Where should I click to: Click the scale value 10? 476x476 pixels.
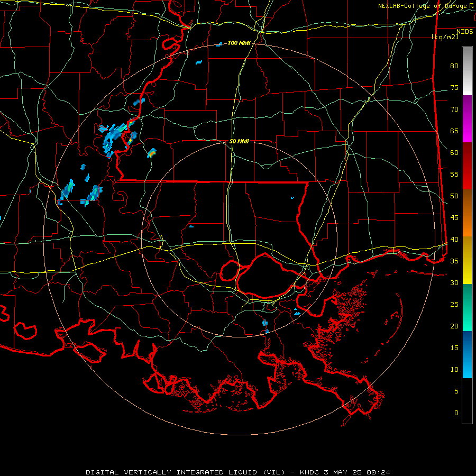(x=454, y=370)
